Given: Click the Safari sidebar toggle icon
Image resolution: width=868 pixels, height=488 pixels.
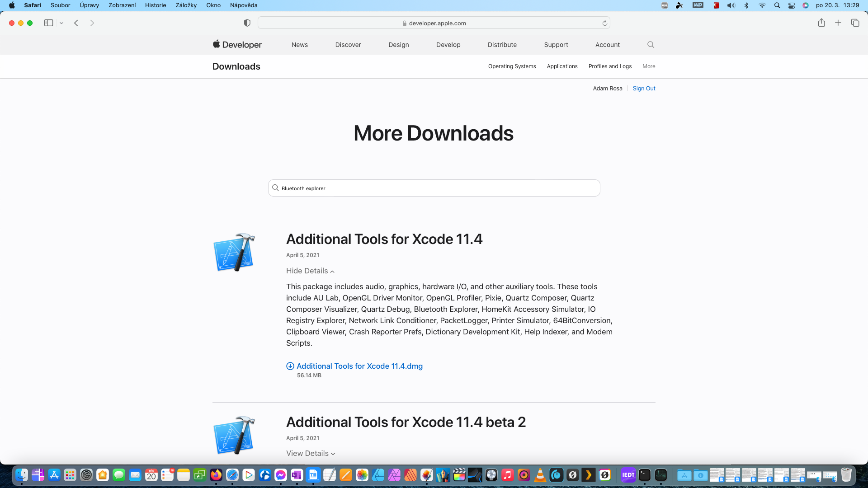Looking at the screenshot, I should click(48, 23).
